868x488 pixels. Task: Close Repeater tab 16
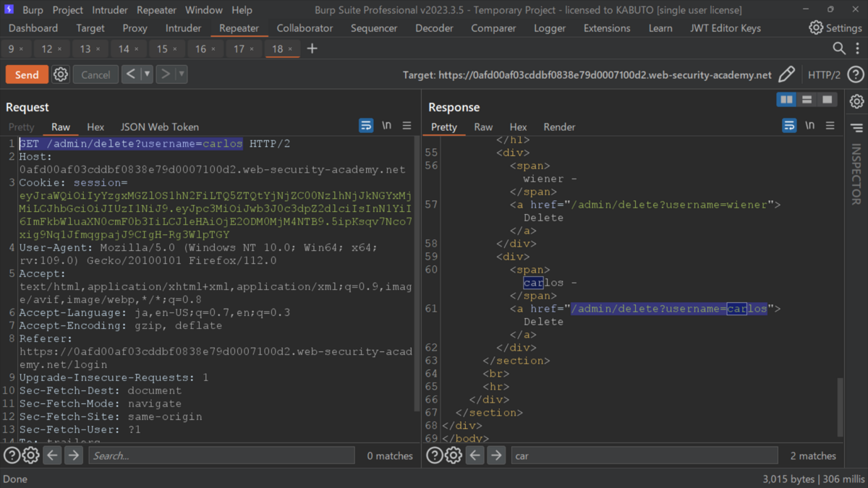[213, 49]
